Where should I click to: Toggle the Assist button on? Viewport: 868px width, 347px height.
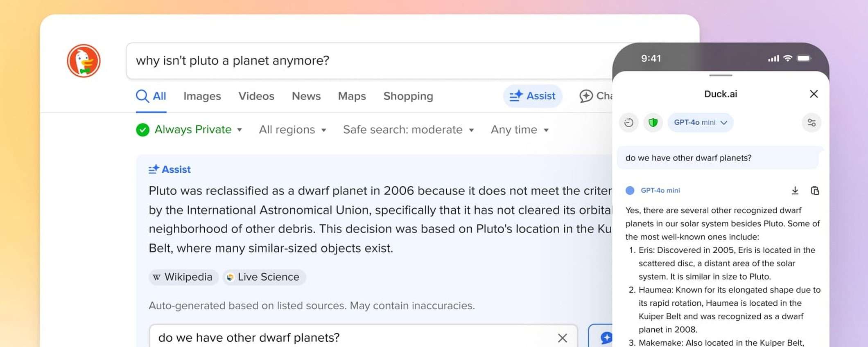pyautogui.click(x=532, y=96)
